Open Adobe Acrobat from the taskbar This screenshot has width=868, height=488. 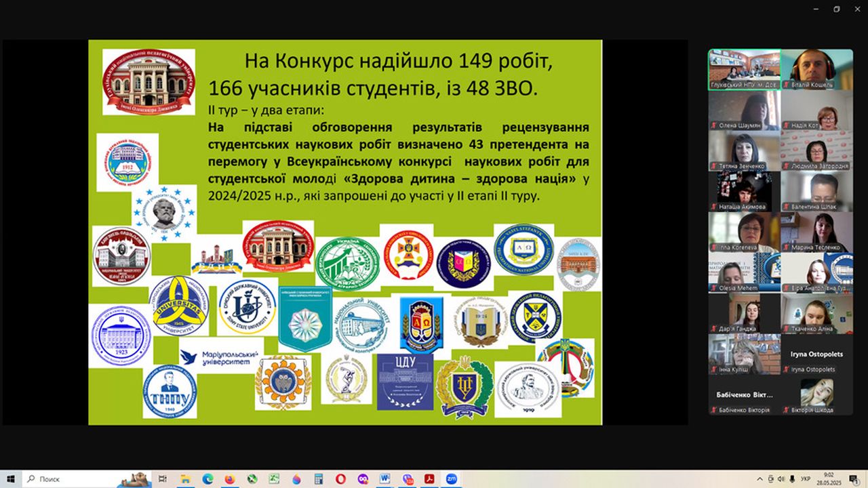[429, 479]
